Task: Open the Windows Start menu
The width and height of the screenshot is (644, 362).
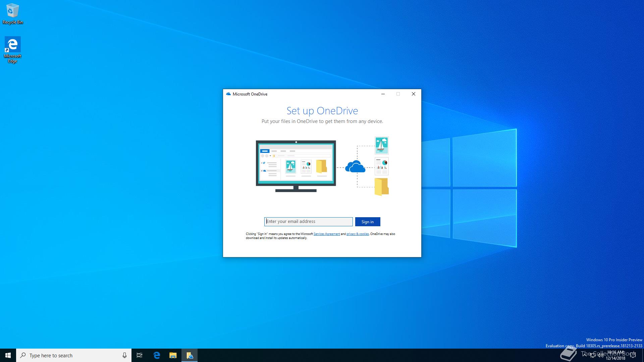Action: pos(8,355)
